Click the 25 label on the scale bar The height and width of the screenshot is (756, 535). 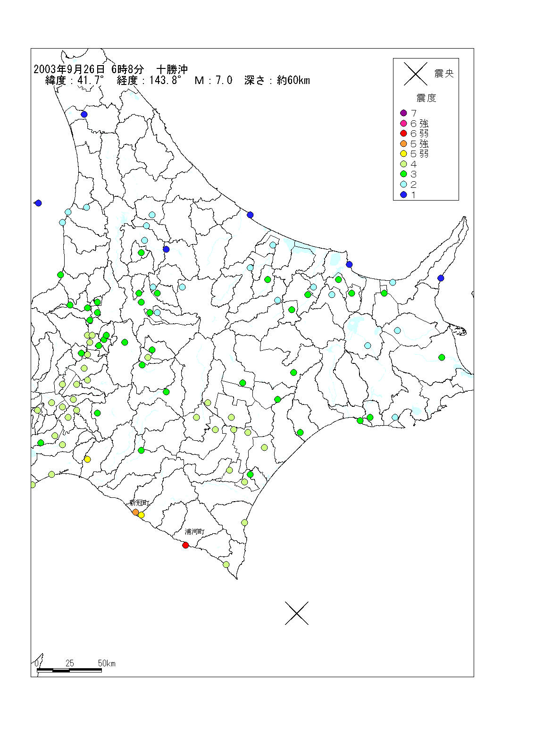click(x=70, y=663)
